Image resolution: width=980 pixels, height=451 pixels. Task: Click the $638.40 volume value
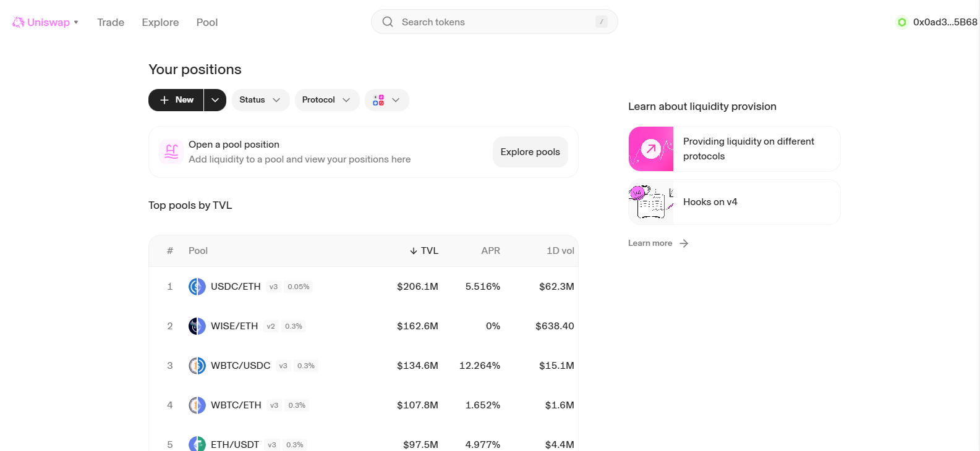point(555,326)
